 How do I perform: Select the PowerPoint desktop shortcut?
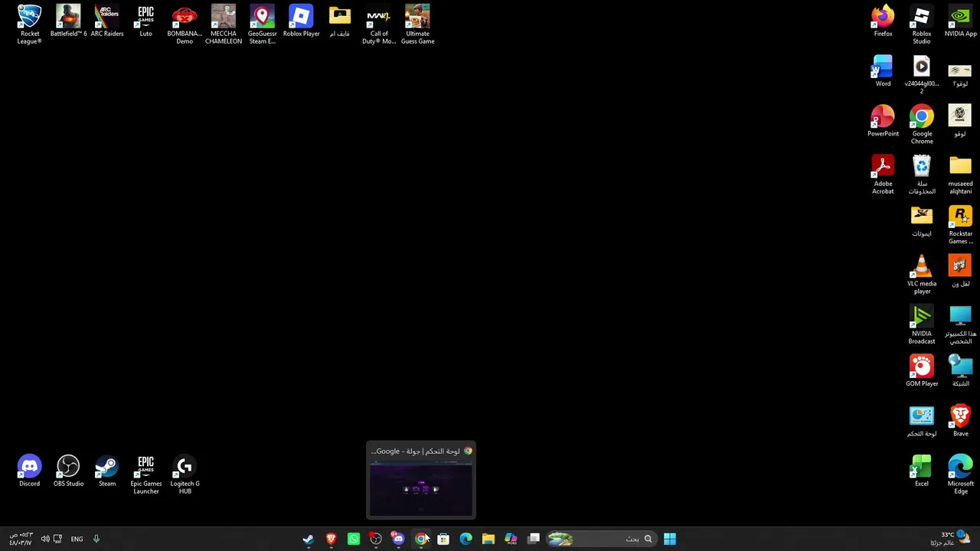point(883,121)
